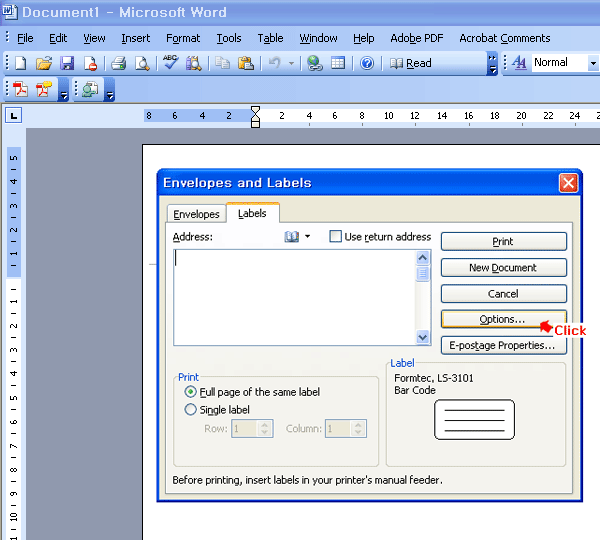Enable Use return address checkbox
This screenshot has height=540, width=600.
pyautogui.click(x=335, y=236)
